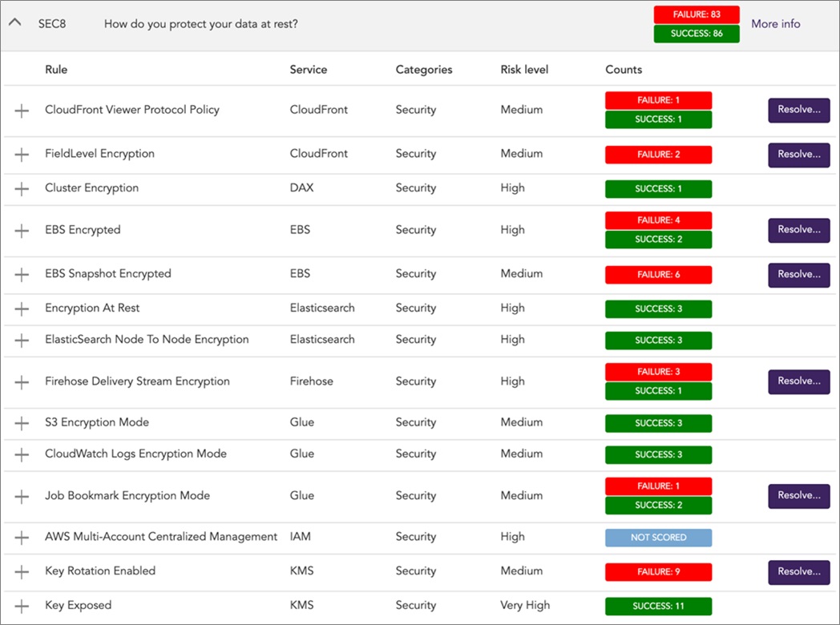Select the 'Key Rotation Enabled' rule name
The width and height of the screenshot is (840, 625).
click(100, 571)
